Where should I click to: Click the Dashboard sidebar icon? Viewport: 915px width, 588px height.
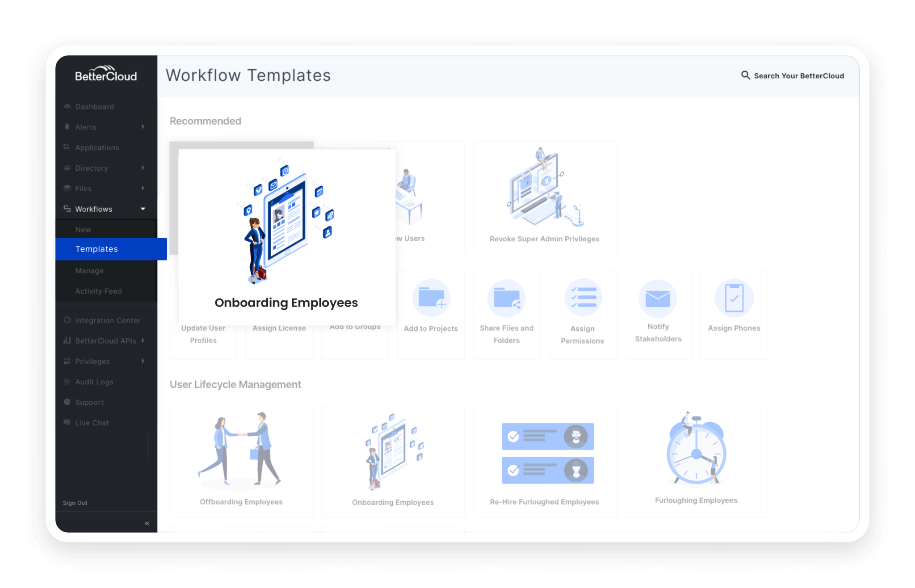(x=67, y=106)
